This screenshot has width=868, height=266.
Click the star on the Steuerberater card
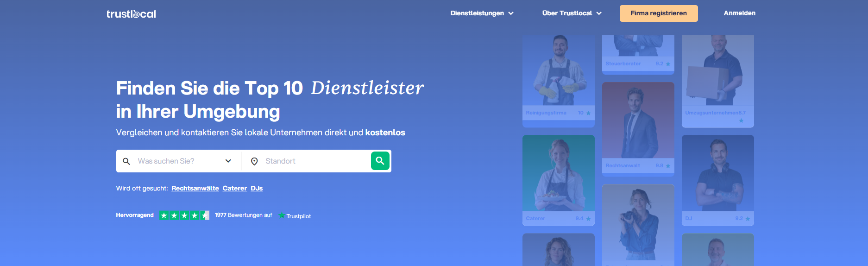point(668,64)
